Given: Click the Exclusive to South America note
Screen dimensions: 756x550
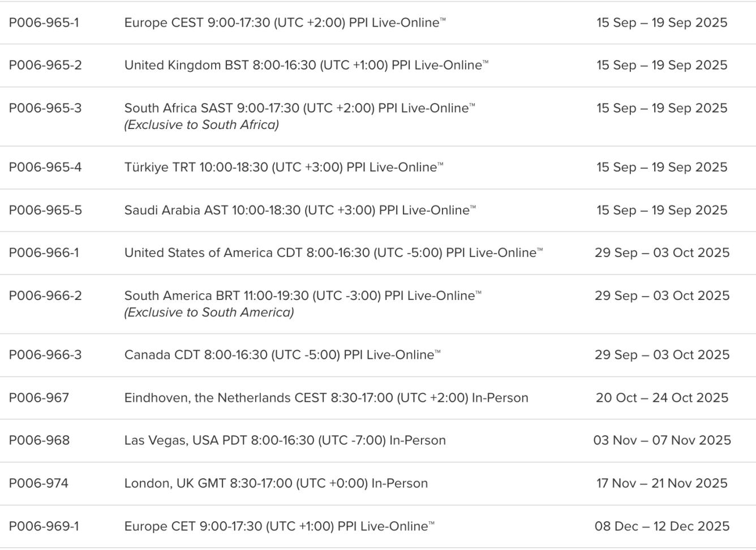Looking at the screenshot, I should tap(209, 312).
